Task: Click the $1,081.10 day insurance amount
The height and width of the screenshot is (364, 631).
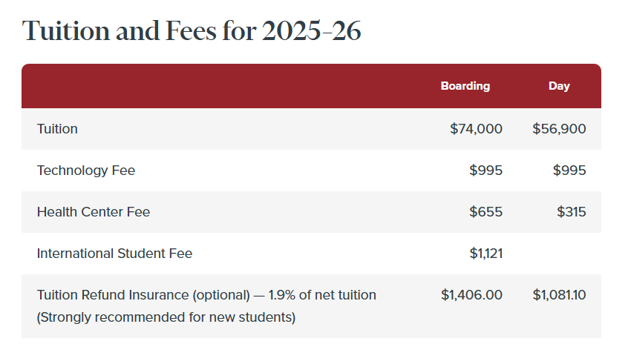Action: 559,295
